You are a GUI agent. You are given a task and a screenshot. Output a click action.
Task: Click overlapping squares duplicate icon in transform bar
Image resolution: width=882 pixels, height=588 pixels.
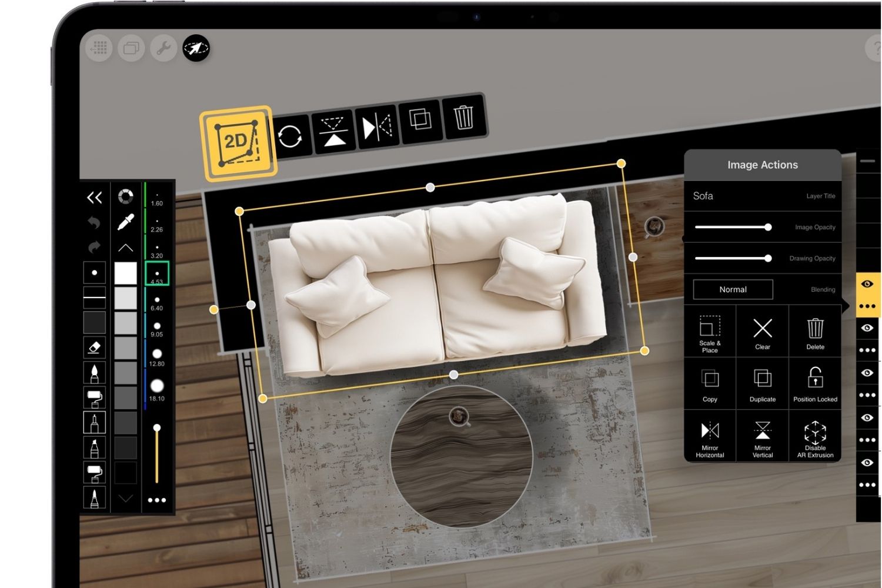tap(420, 120)
